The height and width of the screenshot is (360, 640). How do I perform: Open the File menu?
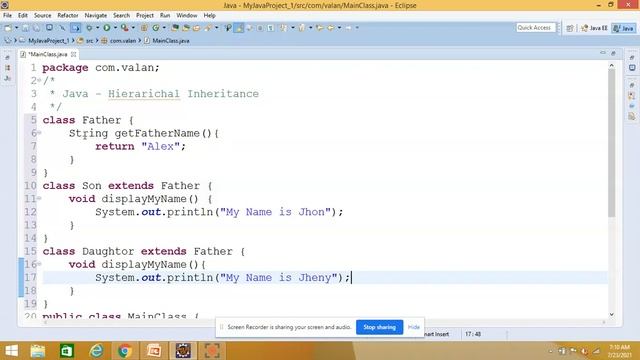7,16
